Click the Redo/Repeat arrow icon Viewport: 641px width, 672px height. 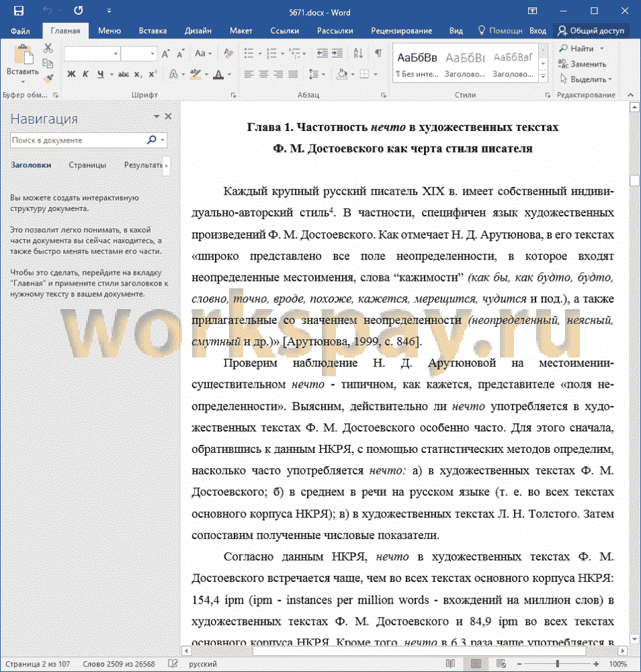[x=78, y=11]
